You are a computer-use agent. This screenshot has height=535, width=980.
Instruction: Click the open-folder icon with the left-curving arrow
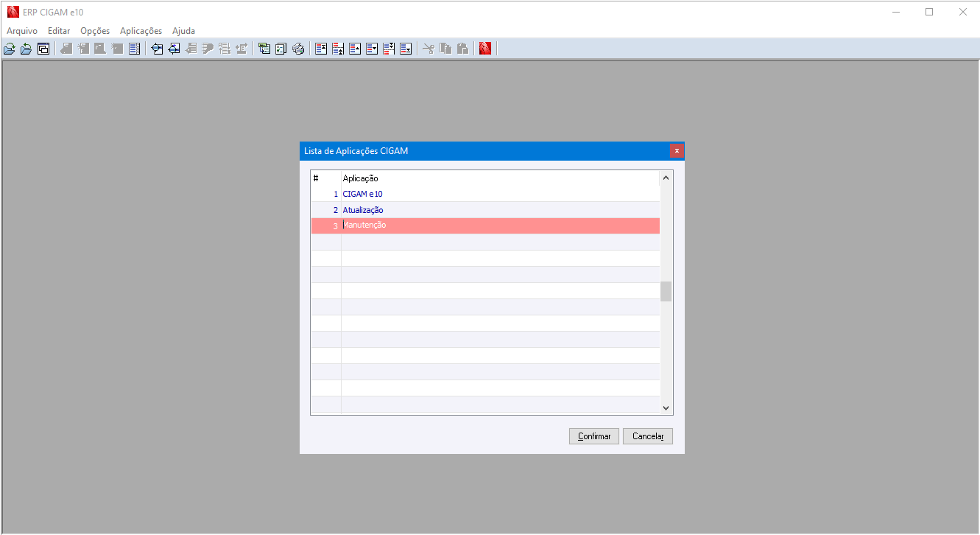(26, 49)
